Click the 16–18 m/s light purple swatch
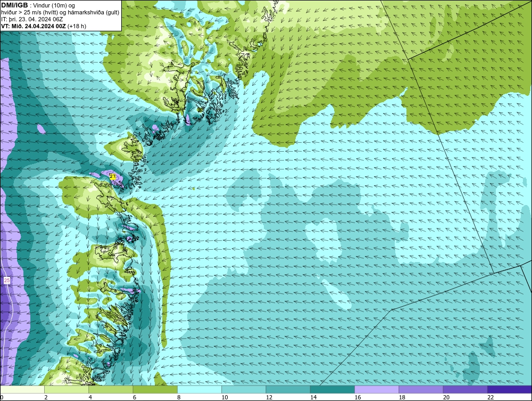Image resolution: width=532 pixels, height=401 pixels. pyautogui.click(x=377, y=389)
